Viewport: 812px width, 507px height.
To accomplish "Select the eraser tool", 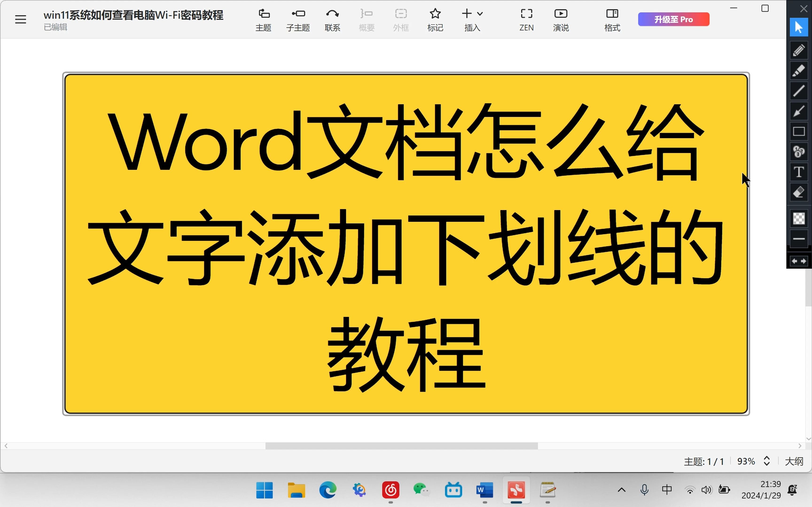I will [799, 192].
